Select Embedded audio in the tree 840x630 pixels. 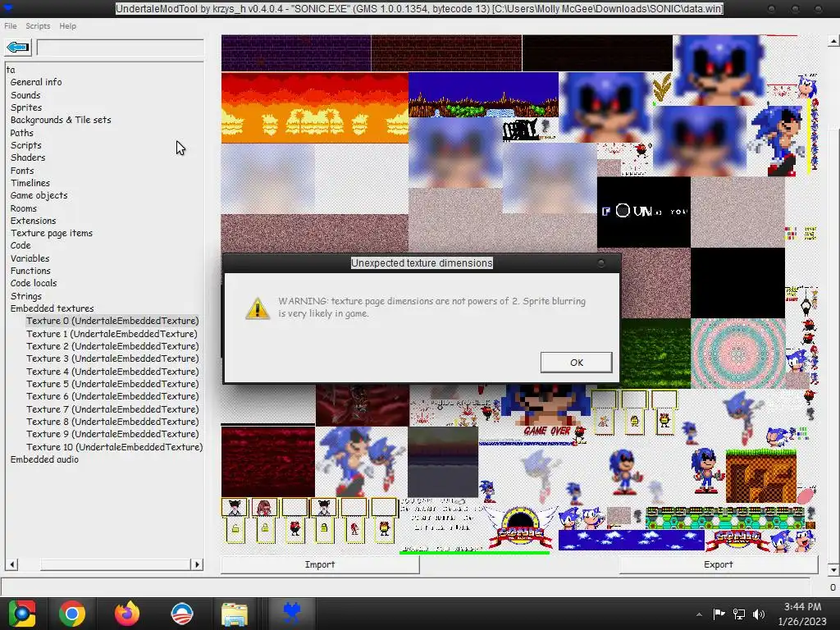pyautogui.click(x=44, y=459)
